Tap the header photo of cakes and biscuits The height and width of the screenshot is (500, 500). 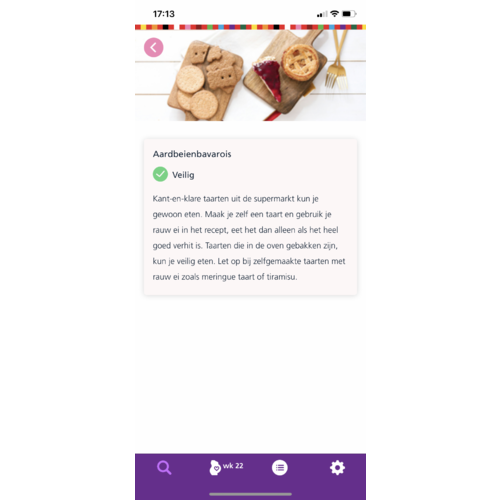[x=250, y=75]
